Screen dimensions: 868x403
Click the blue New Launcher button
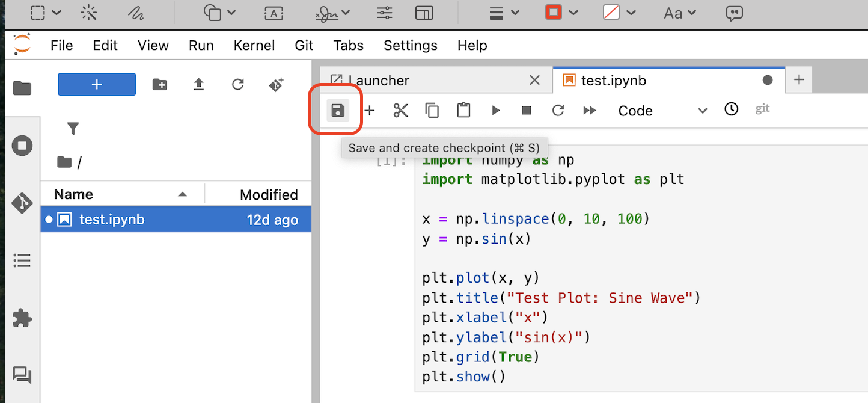(x=97, y=84)
